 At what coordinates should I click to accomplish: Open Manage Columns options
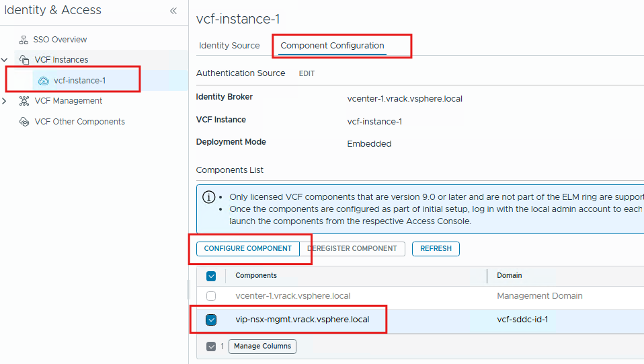pyautogui.click(x=262, y=347)
